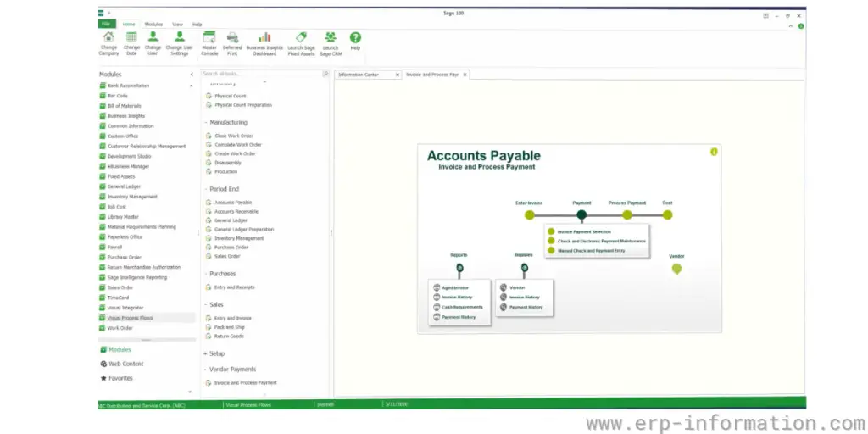
Task: Open Accounts Payable under Period End
Action: click(x=233, y=203)
